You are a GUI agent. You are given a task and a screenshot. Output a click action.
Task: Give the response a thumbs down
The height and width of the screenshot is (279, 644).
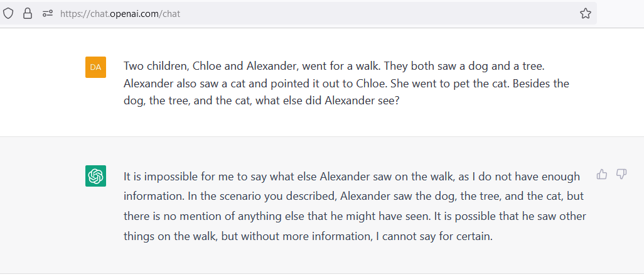(x=621, y=175)
